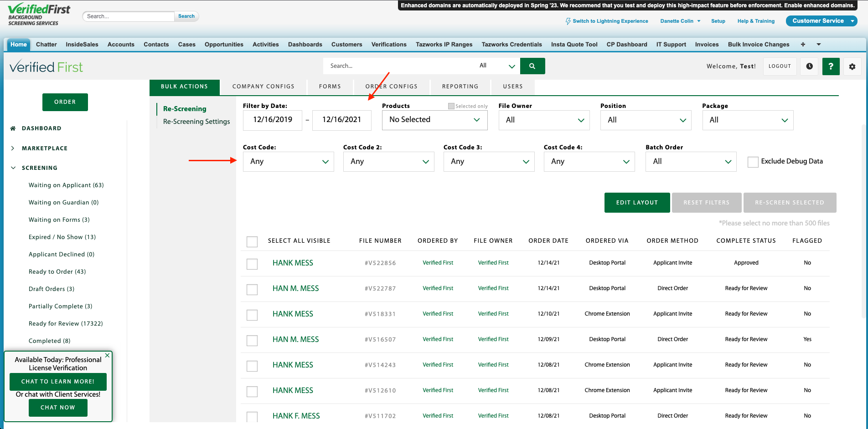Image resolution: width=868 pixels, height=429 pixels.
Task: Open the Position dropdown
Action: click(x=646, y=120)
